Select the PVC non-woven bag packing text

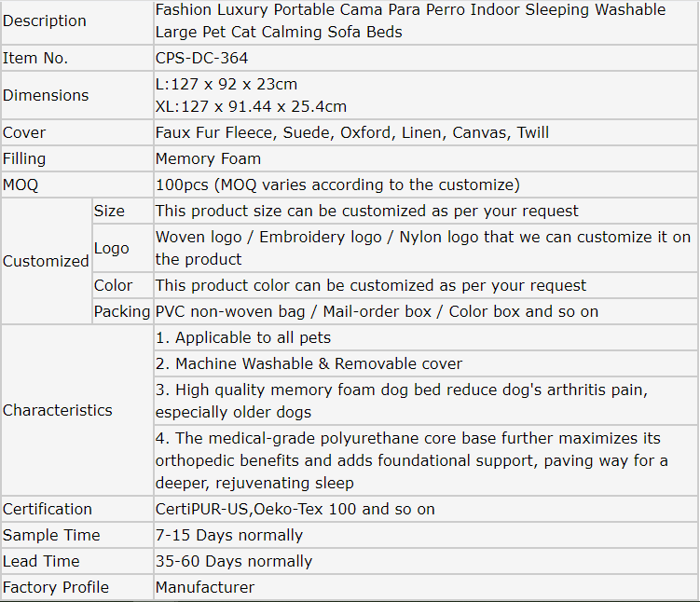pyautogui.click(x=377, y=311)
